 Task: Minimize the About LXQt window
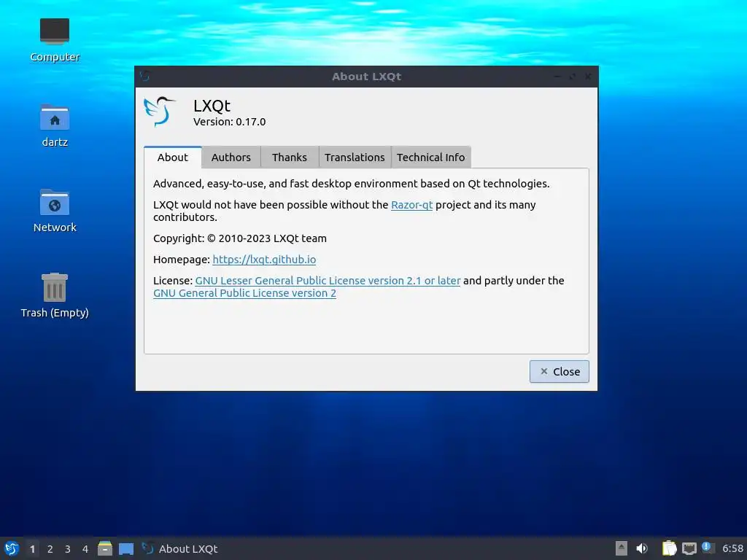point(557,77)
